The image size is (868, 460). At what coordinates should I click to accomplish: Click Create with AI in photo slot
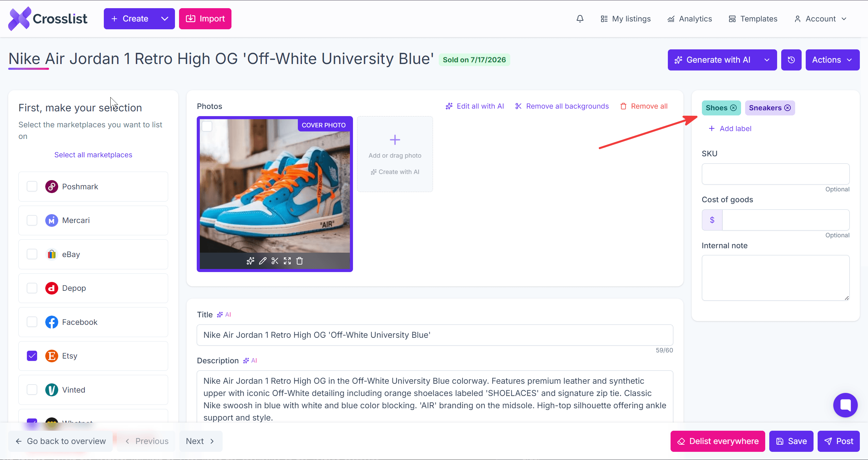coord(395,172)
